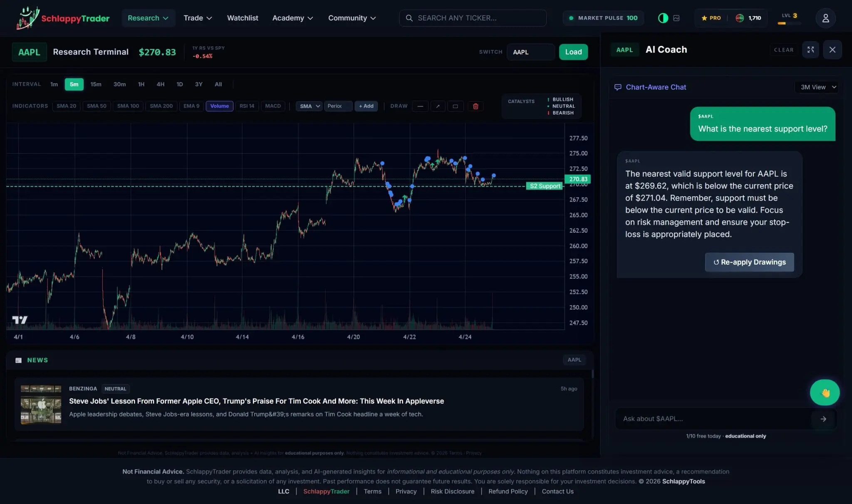Viewport: 852px width, 504px height.
Task: Select the 1H interval
Action: tap(141, 84)
